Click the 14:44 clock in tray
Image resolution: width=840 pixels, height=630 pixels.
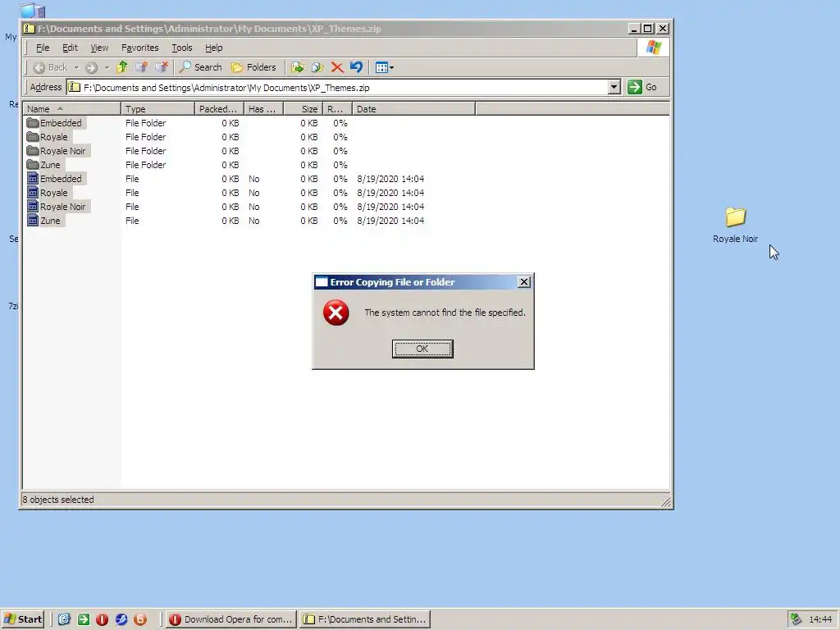pos(820,619)
